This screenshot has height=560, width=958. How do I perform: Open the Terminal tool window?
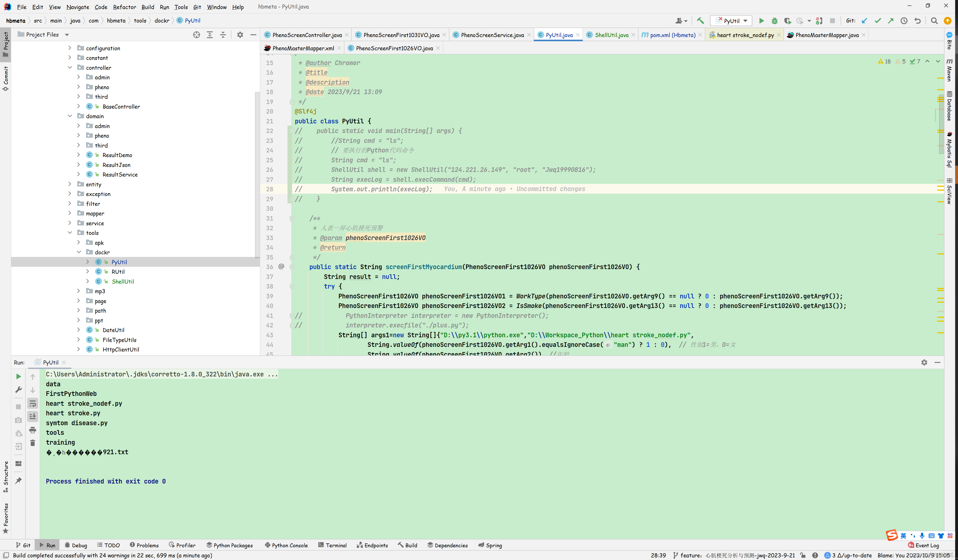point(332,545)
